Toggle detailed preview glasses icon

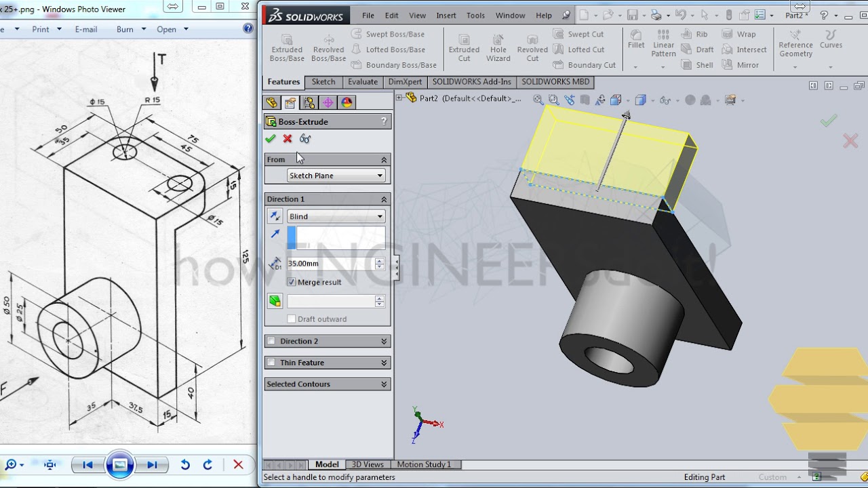(x=305, y=139)
